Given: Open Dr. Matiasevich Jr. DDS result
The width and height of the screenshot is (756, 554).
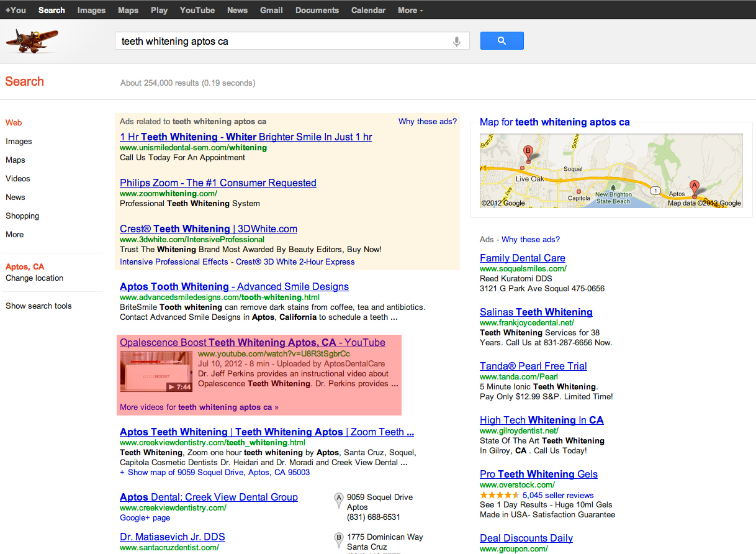Looking at the screenshot, I should [173, 537].
